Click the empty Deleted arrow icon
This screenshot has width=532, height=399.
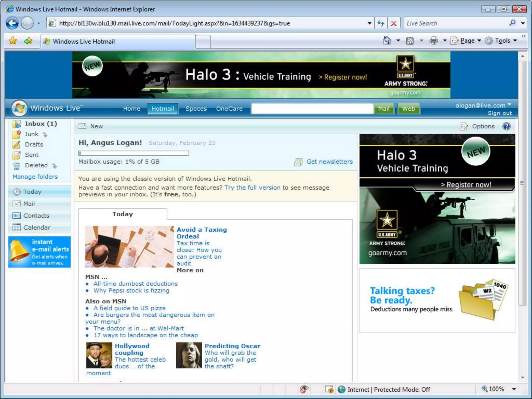55,166
